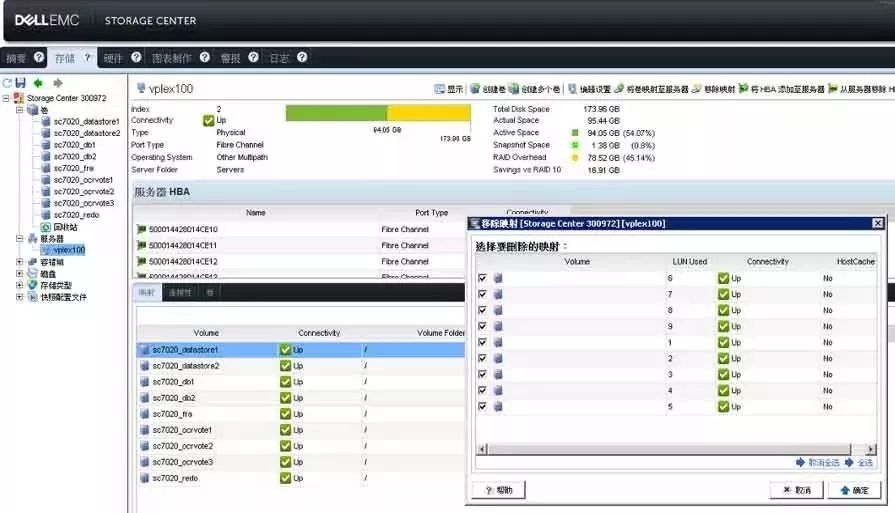Click the LUN Used column header

(690, 261)
